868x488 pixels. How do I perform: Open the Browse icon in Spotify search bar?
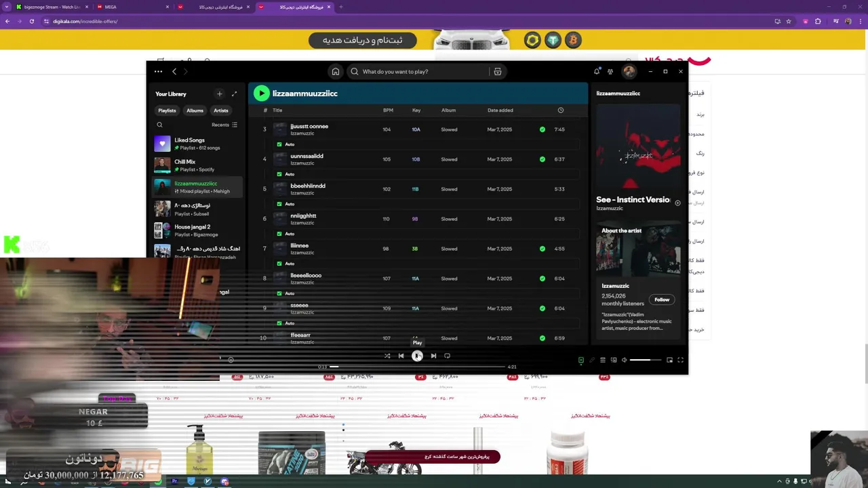(x=497, y=71)
